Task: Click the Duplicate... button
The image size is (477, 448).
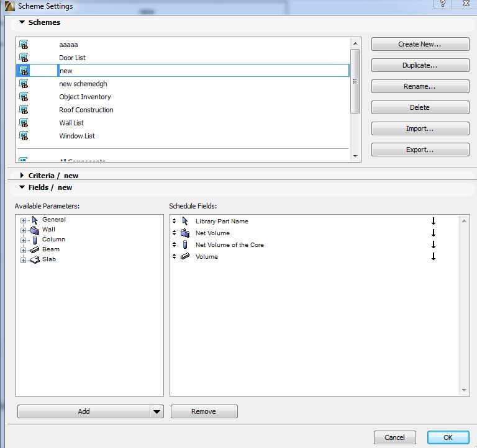Action: [x=420, y=65]
